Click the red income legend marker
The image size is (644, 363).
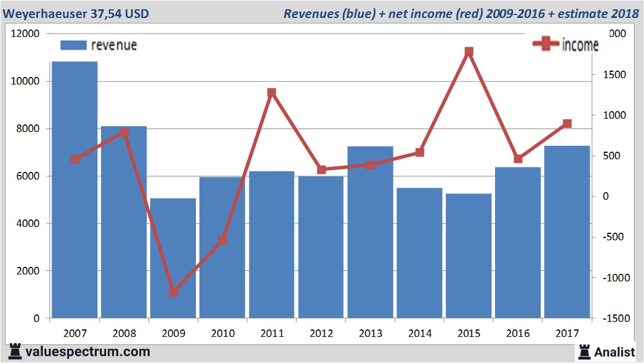pyautogui.click(x=546, y=45)
